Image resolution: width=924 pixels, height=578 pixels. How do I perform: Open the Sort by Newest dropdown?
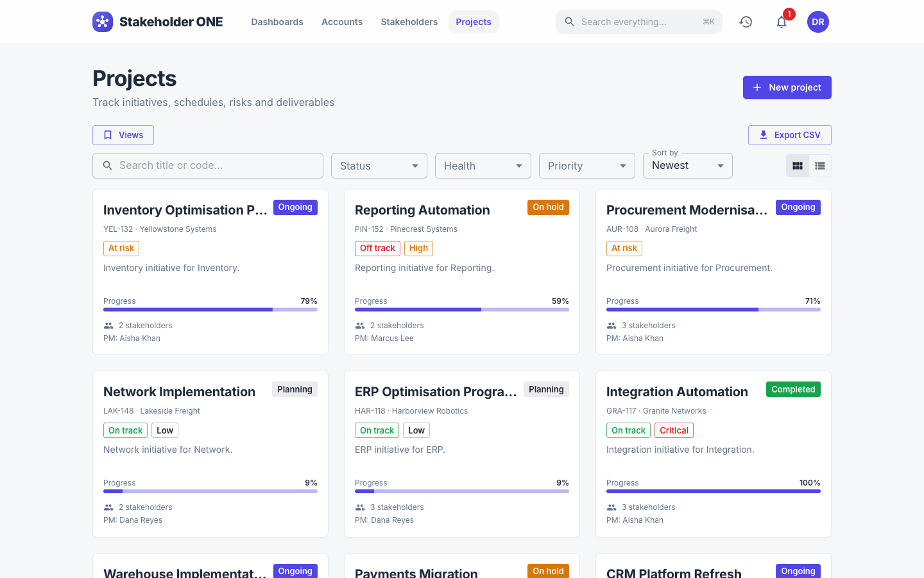(688, 166)
